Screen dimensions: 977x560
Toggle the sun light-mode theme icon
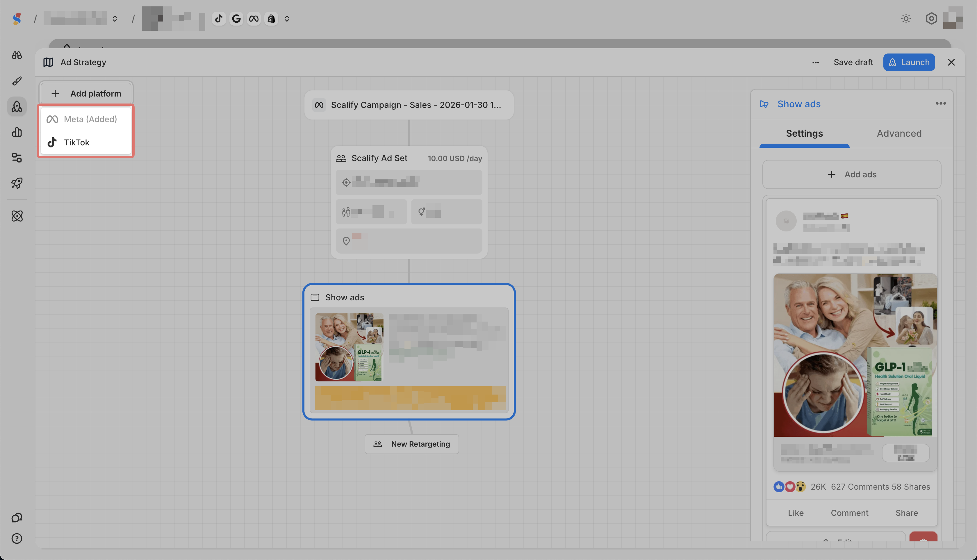tap(906, 18)
